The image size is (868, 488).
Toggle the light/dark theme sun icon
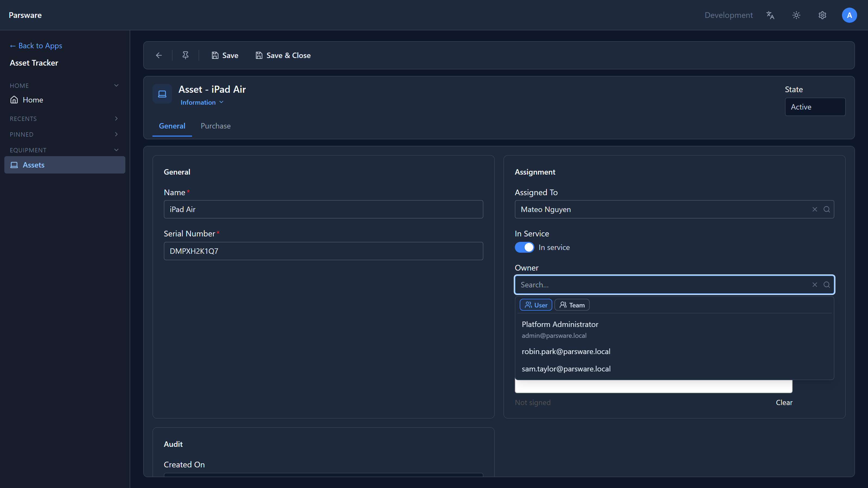pos(796,15)
